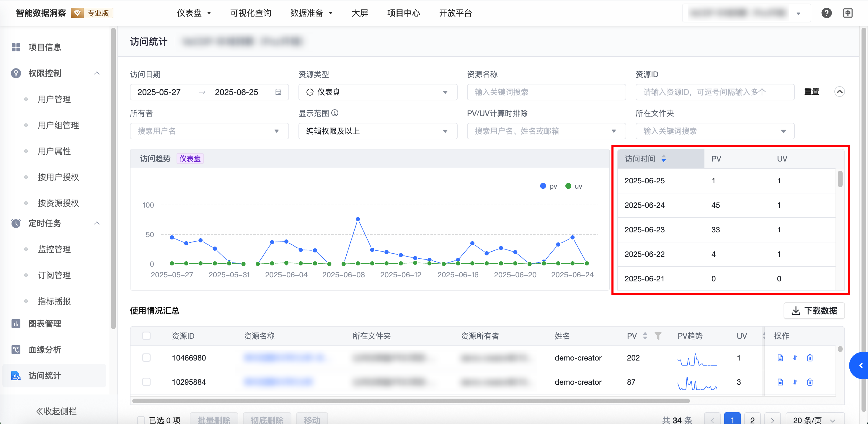Image resolution: width=868 pixels, height=424 pixels.
Task: Collapse the 定时任务 sidebar group
Action: [x=97, y=223]
